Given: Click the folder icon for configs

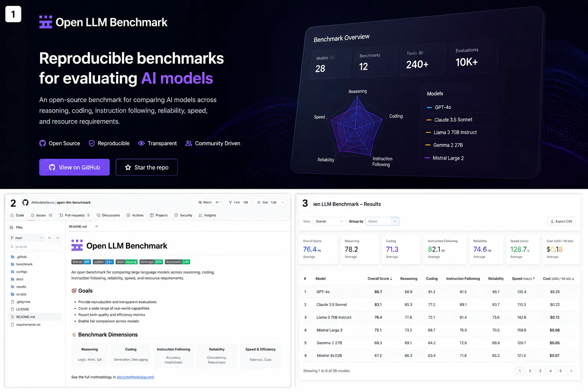Looking at the screenshot, I should pos(13,272).
